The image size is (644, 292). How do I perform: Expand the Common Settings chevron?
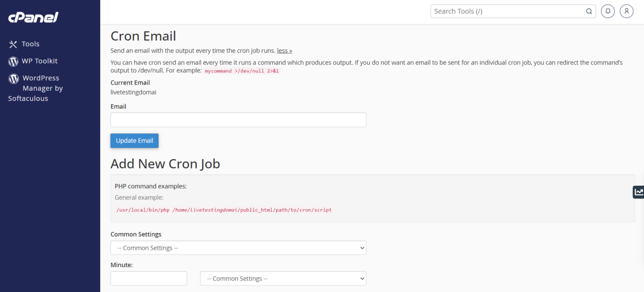(x=361, y=248)
